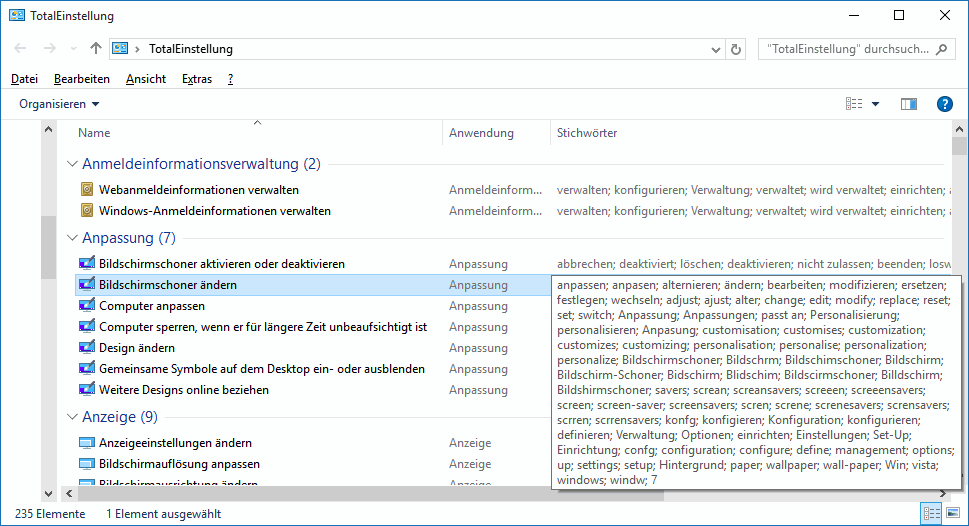Open the Datei menu
Viewport: 969px width, 526px height.
click(x=24, y=79)
